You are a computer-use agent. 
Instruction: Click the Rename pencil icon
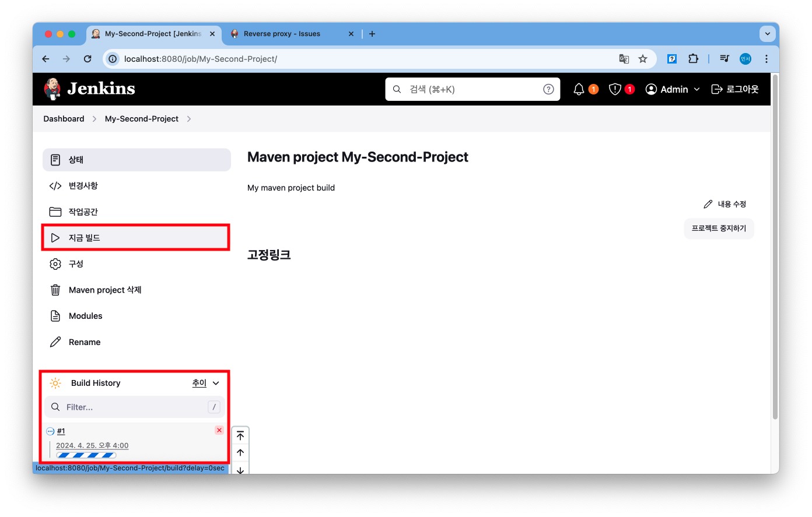tap(55, 342)
